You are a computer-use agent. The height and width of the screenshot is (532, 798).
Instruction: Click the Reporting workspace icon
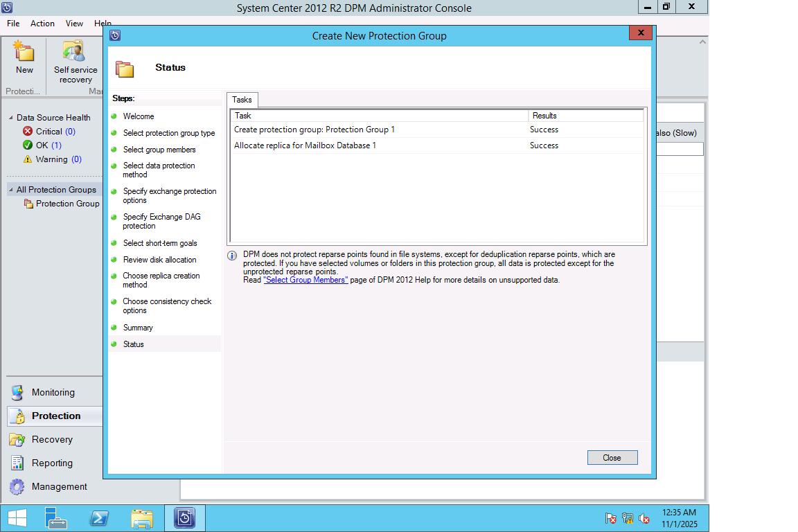pos(17,463)
